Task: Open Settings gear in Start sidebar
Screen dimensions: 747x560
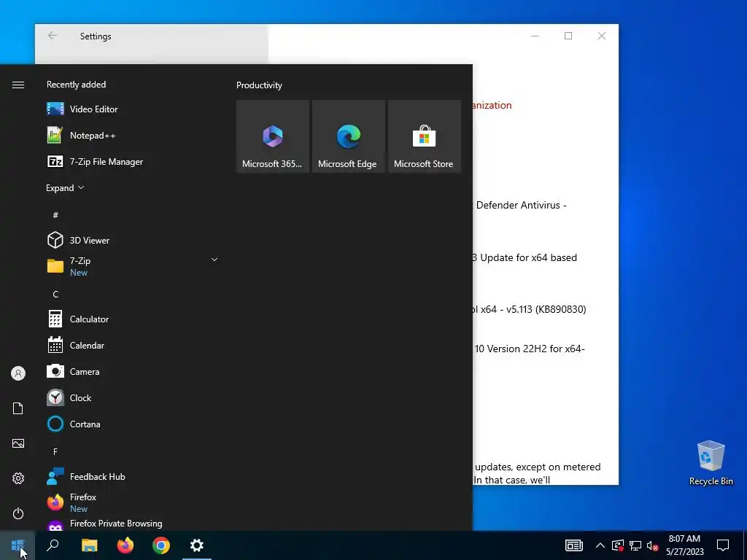Action: [18, 478]
